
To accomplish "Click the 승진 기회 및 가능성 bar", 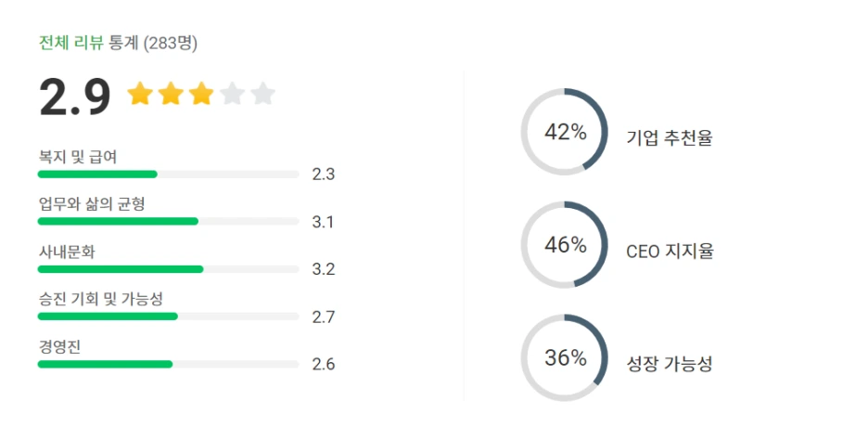I will pos(167,317).
